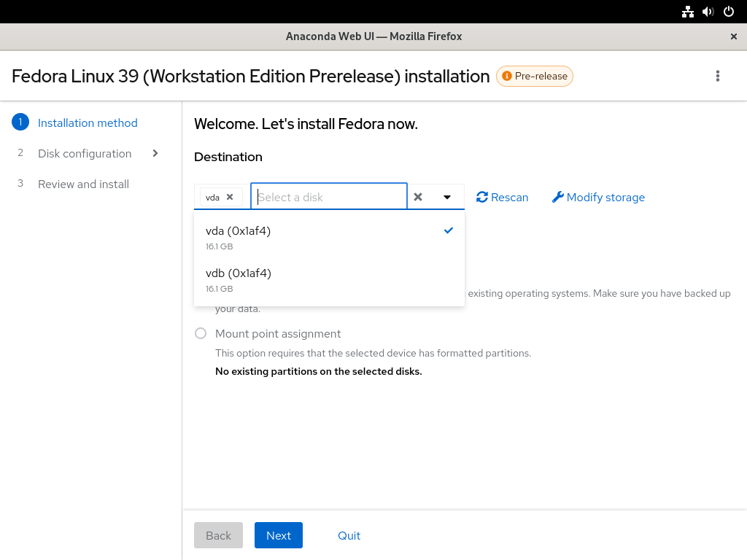Screen dimensions: 747x560
Task: Clear all selected disks with the X button
Action: coord(418,197)
